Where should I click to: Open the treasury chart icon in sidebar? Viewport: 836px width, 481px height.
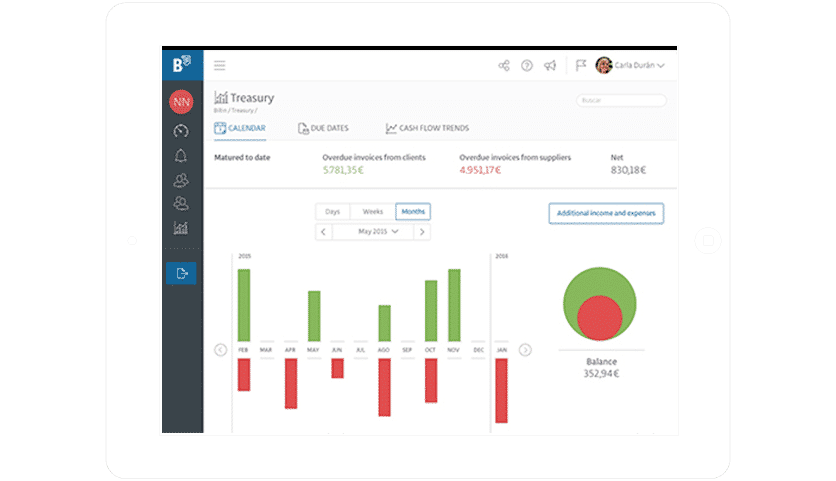click(x=181, y=228)
